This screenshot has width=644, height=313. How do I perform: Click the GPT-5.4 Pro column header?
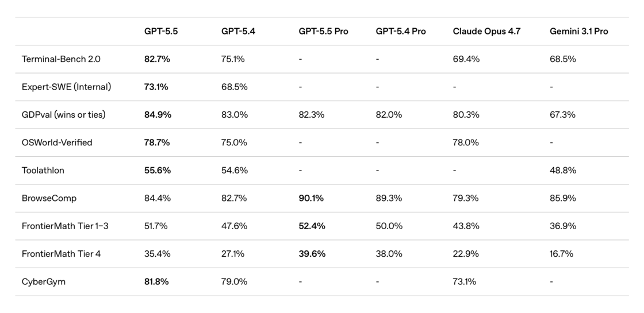(401, 31)
